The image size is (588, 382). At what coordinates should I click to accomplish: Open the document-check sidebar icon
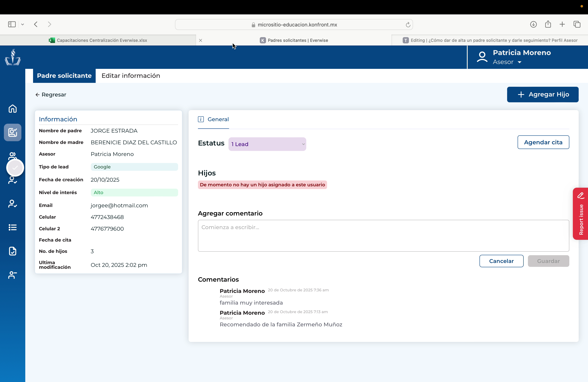(13, 251)
